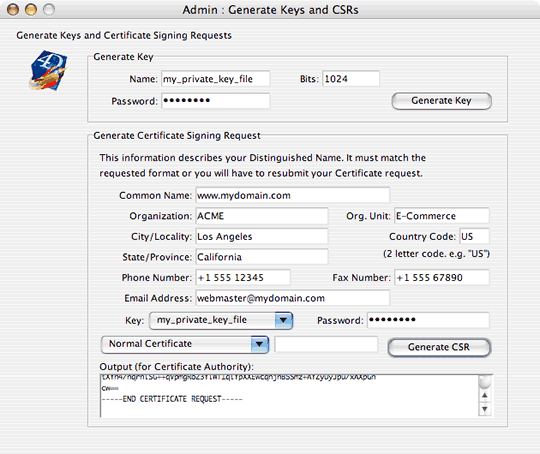Open the Key dropdown showing my_private_key_file
Image resolution: width=540 pixels, height=454 pixels.
coord(221,320)
